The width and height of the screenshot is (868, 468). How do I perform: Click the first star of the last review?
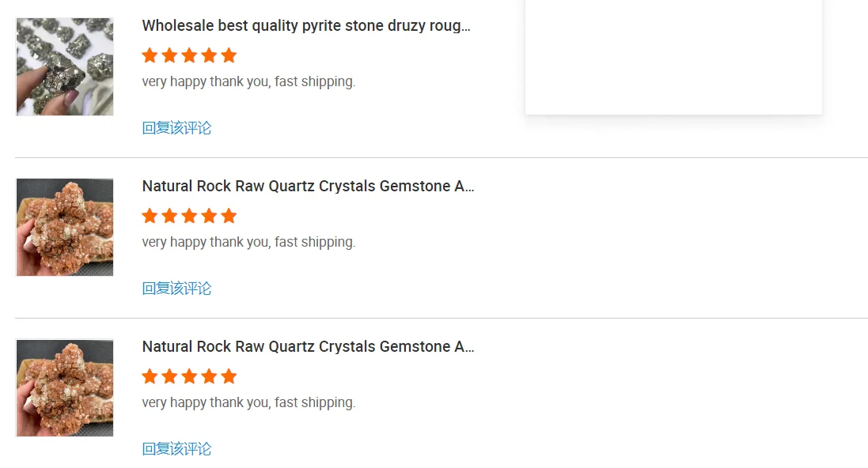click(150, 376)
